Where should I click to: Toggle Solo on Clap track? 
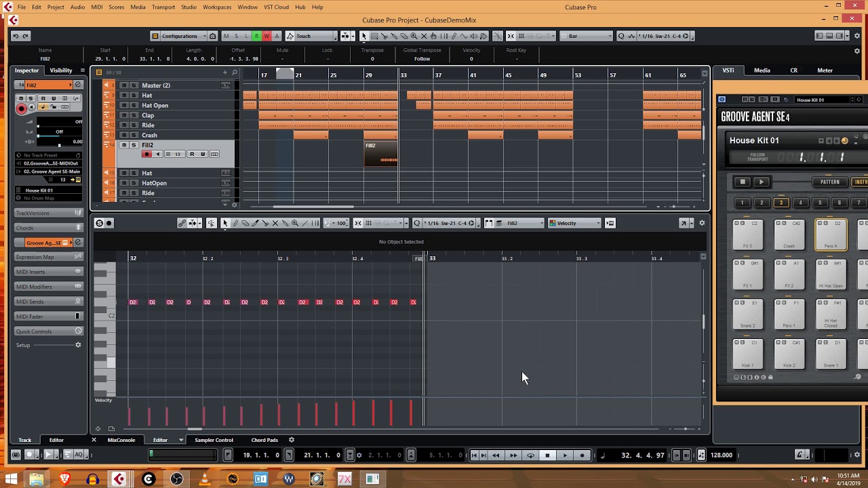coord(134,115)
